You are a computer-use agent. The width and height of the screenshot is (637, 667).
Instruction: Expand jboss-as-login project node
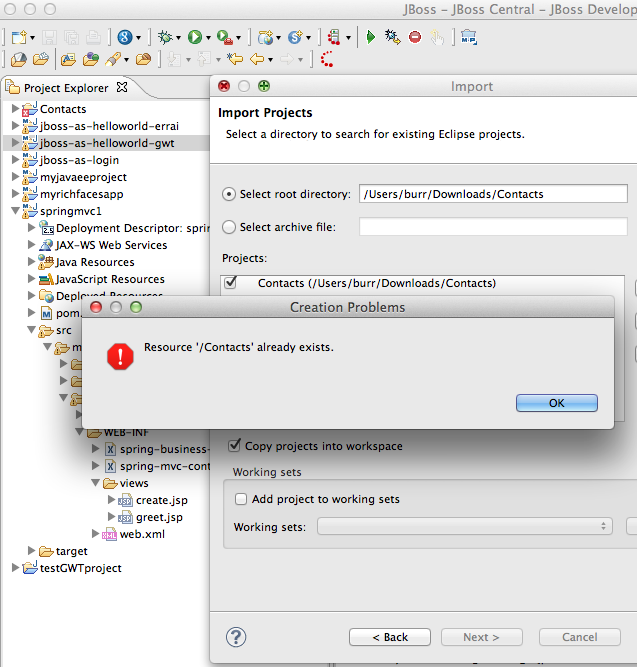15,160
